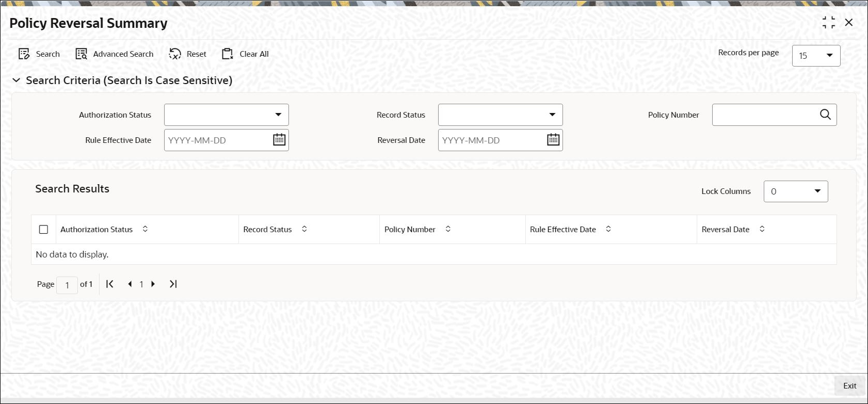Click the Record Status column header text

tap(267, 230)
